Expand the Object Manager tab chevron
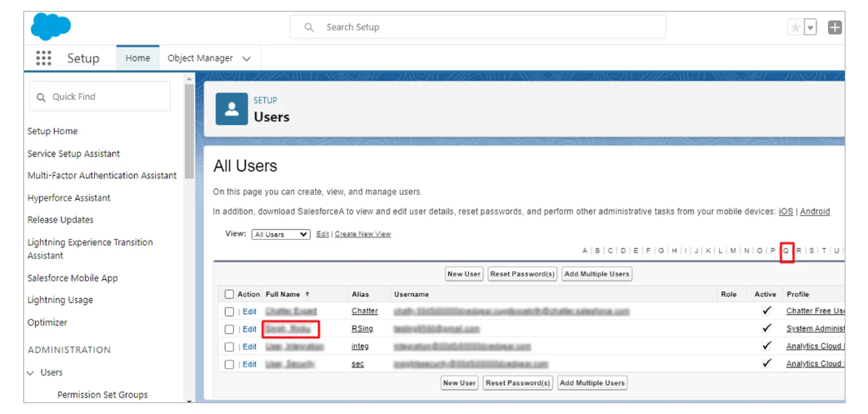The image size is (868, 414). [247, 59]
